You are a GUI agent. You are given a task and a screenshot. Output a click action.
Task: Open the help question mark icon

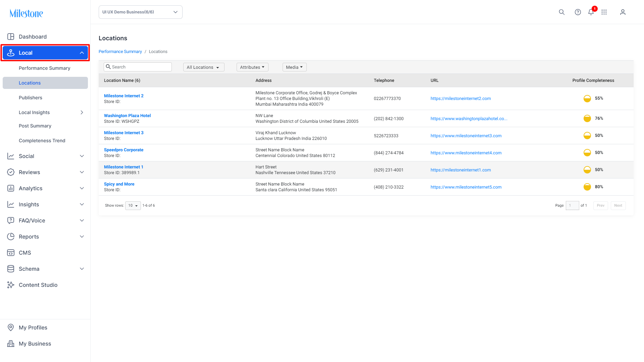pyautogui.click(x=578, y=12)
